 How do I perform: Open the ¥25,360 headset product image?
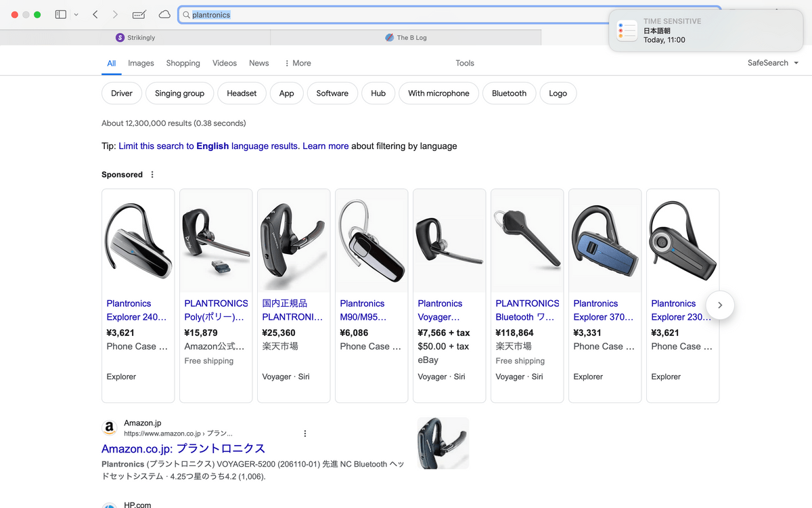pyautogui.click(x=294, y=241)
